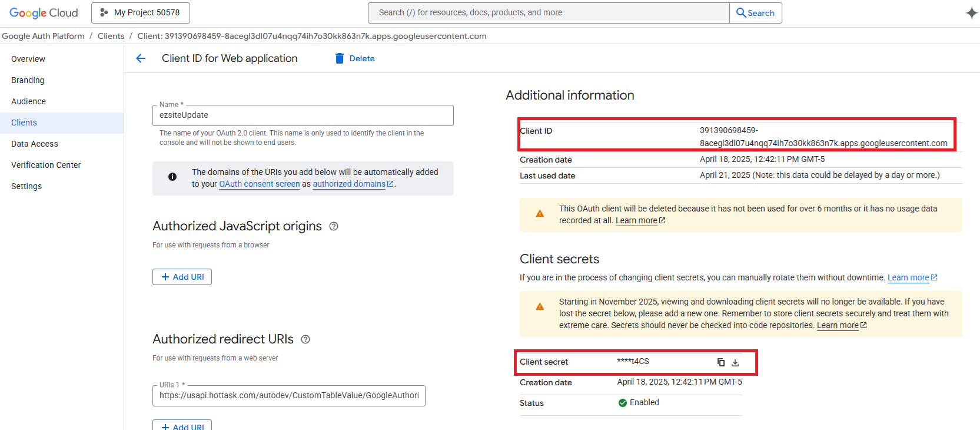Click the URIs 1 redirect URL field
The height and width of the screenshot is (430, 980).
(288, 396)
